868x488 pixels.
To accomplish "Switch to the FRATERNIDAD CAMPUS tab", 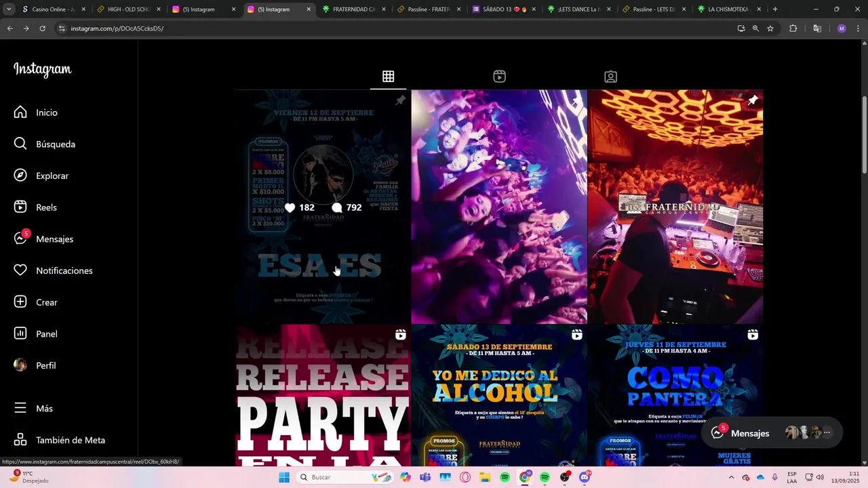I will tap(353, 9).
